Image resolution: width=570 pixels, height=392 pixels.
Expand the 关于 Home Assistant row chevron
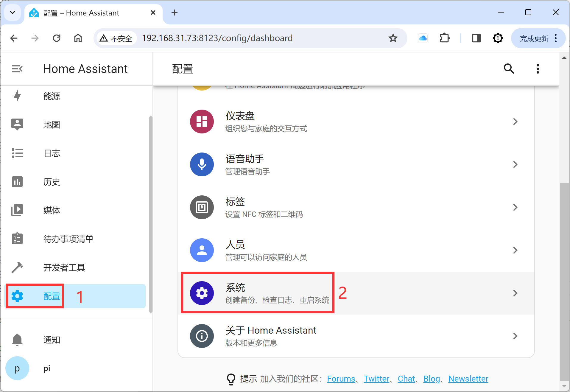(x=515, y=336)
